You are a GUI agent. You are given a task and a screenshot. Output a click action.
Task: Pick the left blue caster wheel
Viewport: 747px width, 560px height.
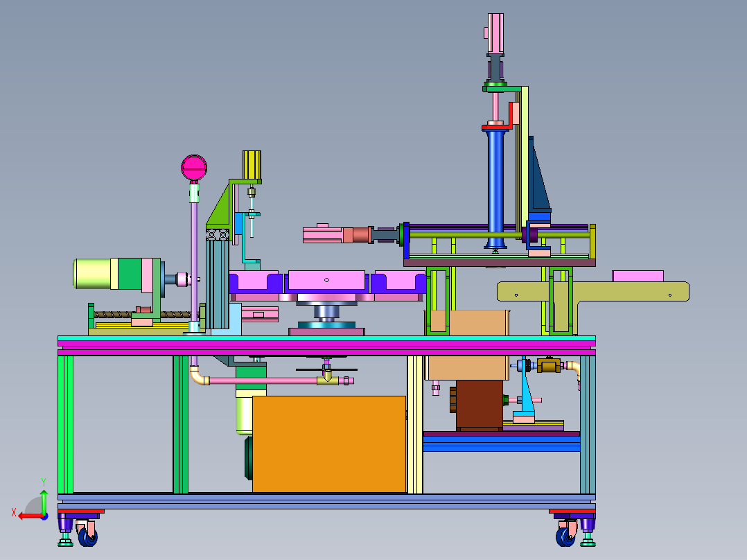(87, 536)
